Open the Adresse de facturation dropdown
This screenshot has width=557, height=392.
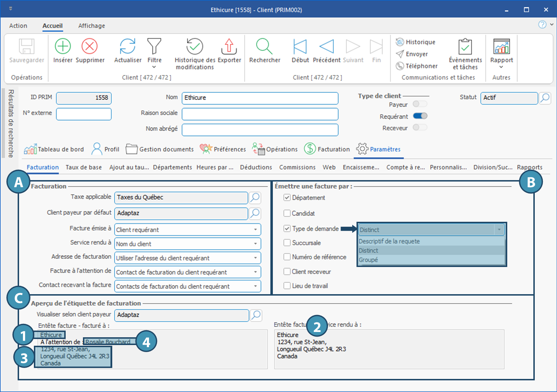255,258
